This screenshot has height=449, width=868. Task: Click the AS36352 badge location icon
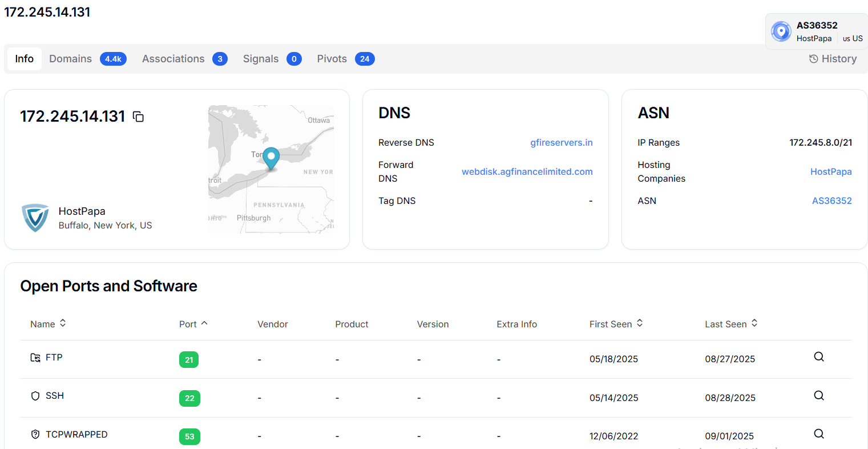tap(781, 31)
